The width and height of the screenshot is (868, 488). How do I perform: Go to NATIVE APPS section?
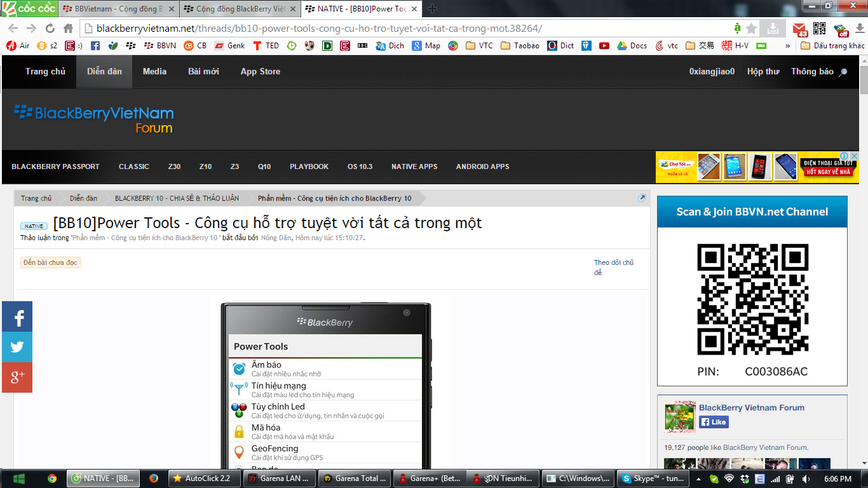414,166
